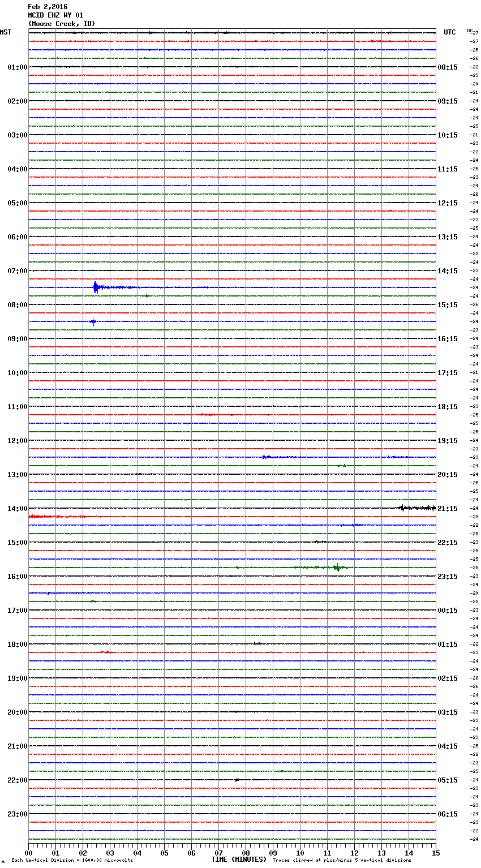Viewport: 481px width, 868px height.
Task: Click the TIME (MINUTES) axis title
Action: coord(239,860)
